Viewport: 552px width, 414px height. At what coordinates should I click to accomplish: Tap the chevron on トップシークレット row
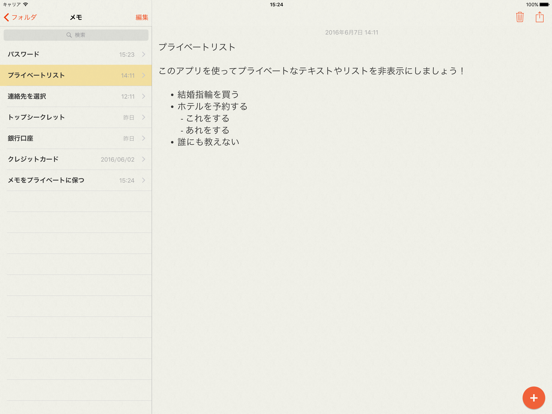click(144, 117)
